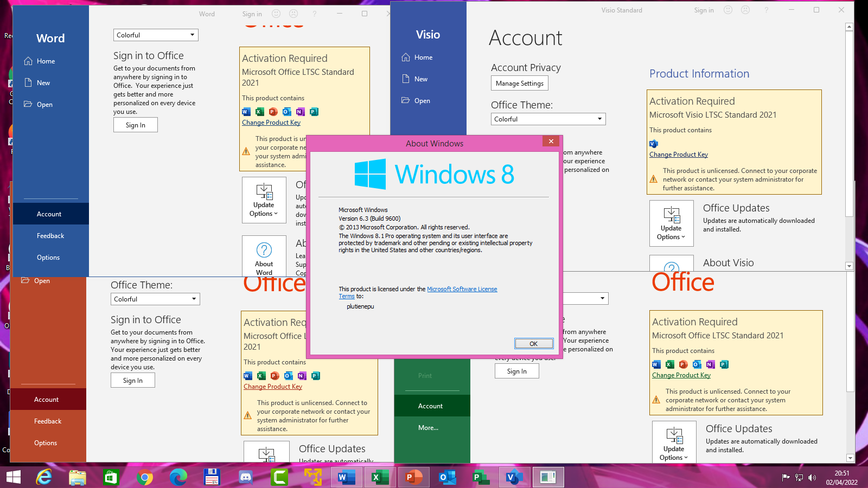Click the volume speaker icon in system tray
This screenshot has width=868, height=488.
pyautogui.click(x=812, y=478)
